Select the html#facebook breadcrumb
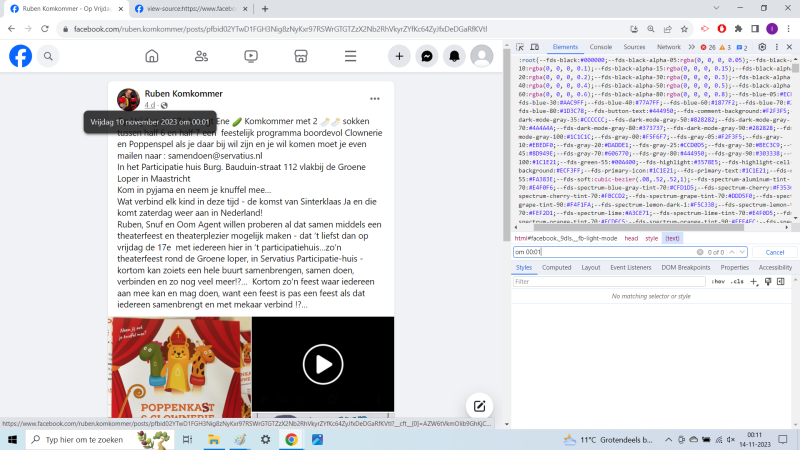Image resolution: width=800 pixels, height=450 pixels. click(x=565, y=238)
